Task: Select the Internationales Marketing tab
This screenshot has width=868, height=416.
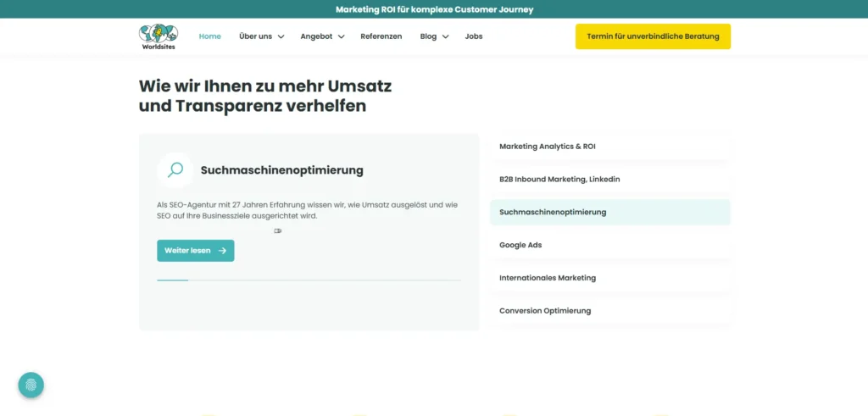Action: click(x=610, y=278)
